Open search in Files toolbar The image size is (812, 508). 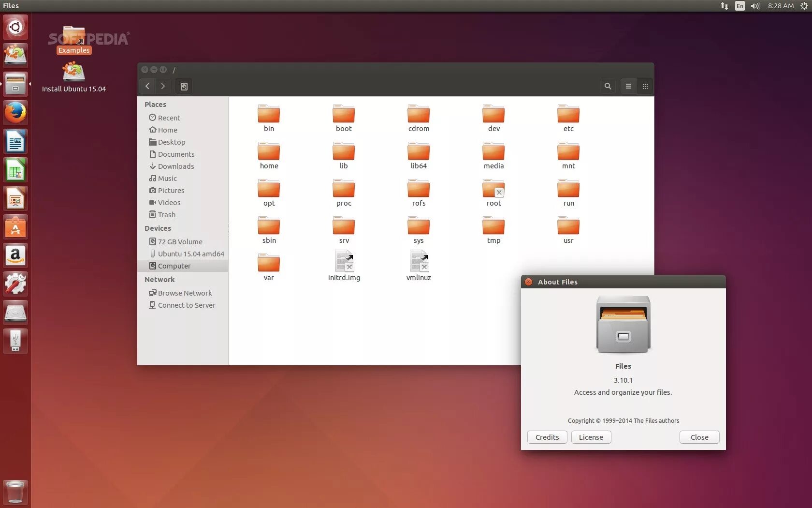(x=608, y=86)
